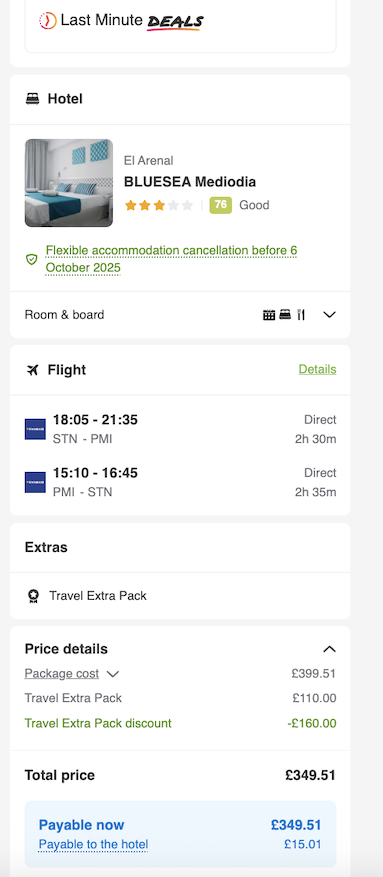Click the 76 rating score badge

[x=221, y=205]
